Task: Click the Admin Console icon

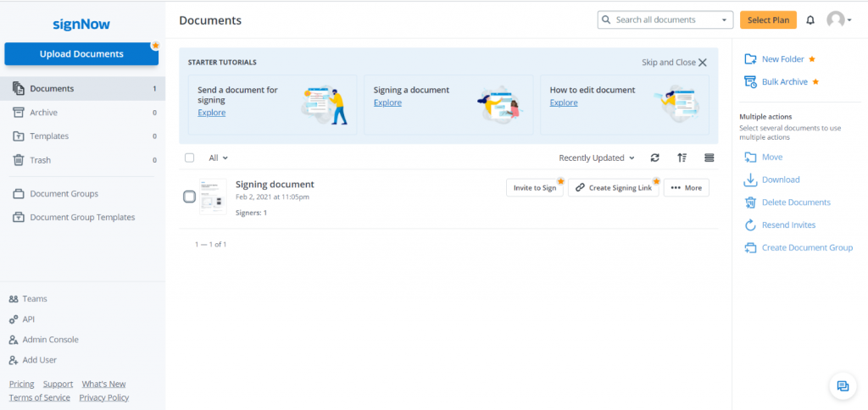Action: [14, 340]
